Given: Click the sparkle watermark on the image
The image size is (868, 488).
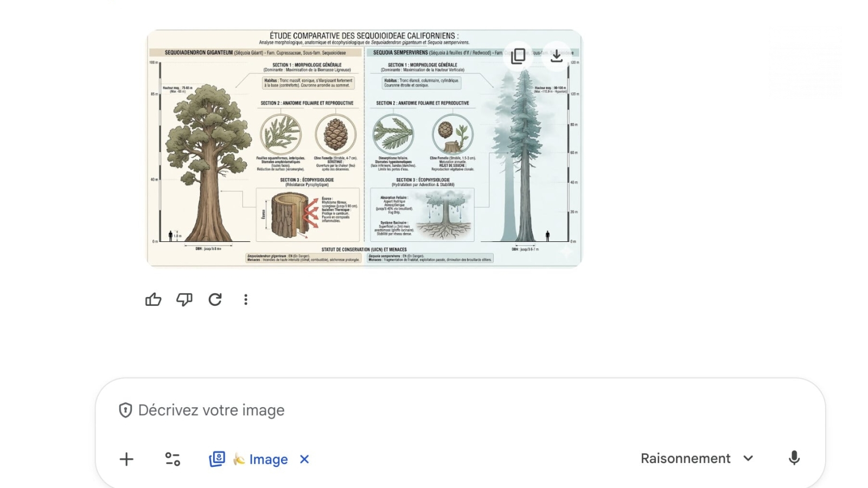Looking at the screenshot, I should coord(566,251).
